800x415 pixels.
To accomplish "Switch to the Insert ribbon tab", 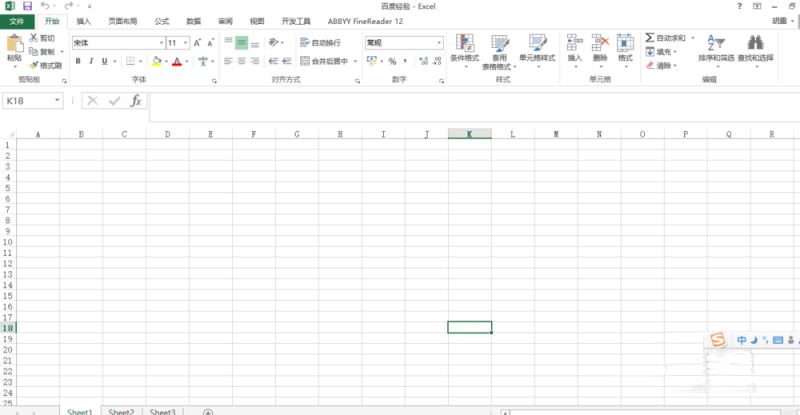I will (84, 21).
